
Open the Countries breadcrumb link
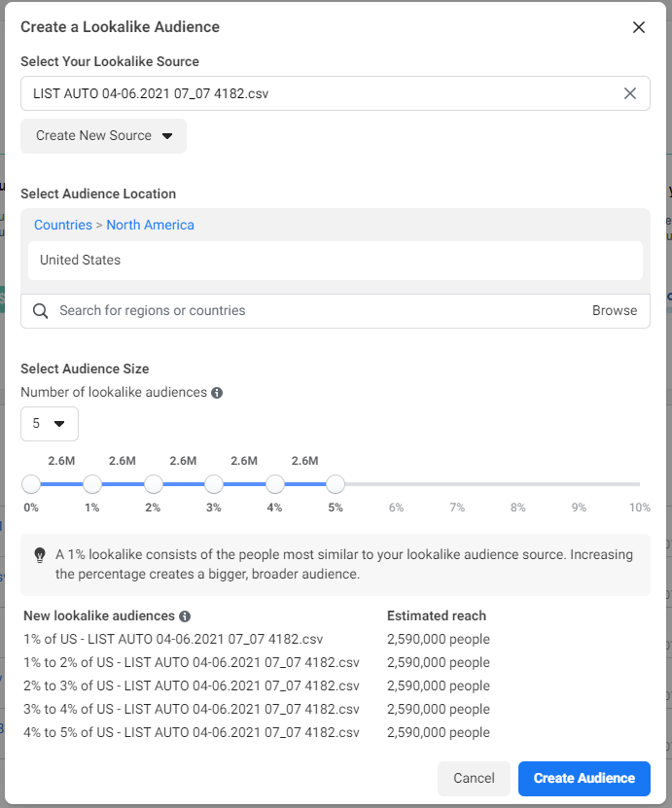62,225
